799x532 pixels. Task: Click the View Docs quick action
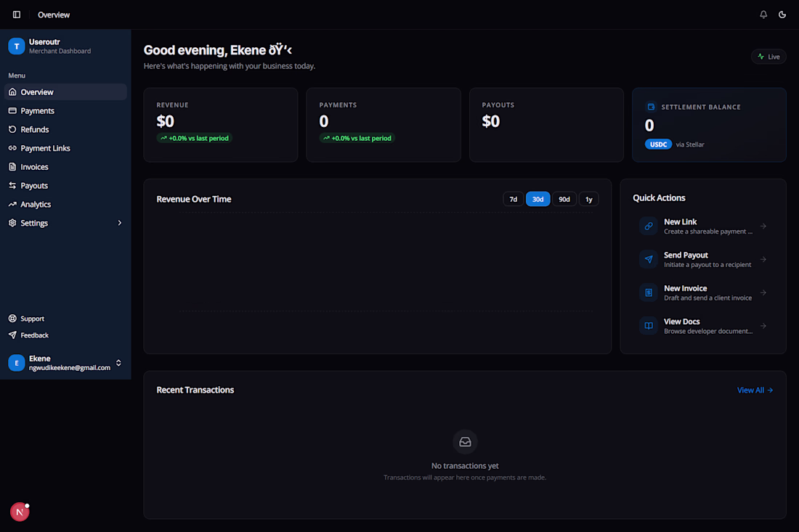pyautogui.click(x=703, y=326)
